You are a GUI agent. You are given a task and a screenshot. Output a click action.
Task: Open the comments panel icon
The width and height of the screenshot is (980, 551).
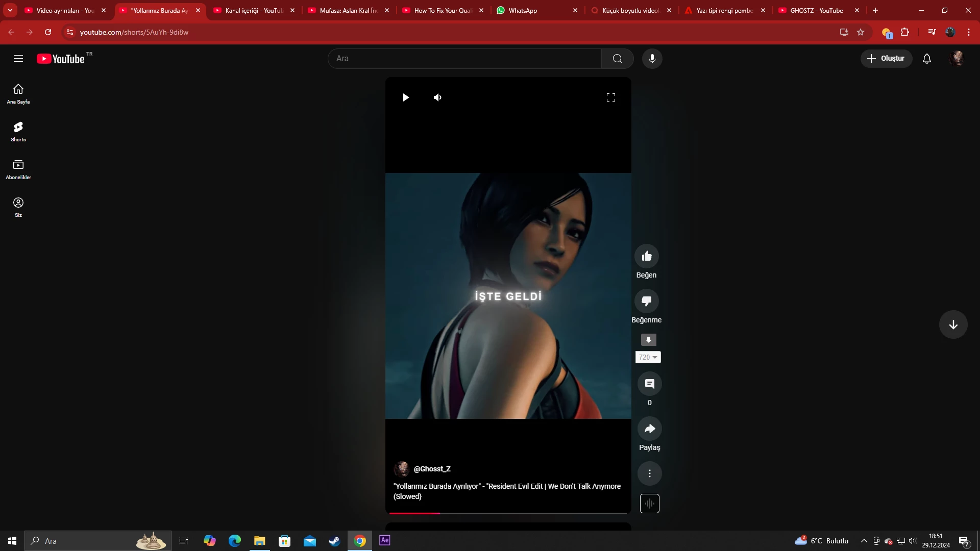click(x=649, y=384)
